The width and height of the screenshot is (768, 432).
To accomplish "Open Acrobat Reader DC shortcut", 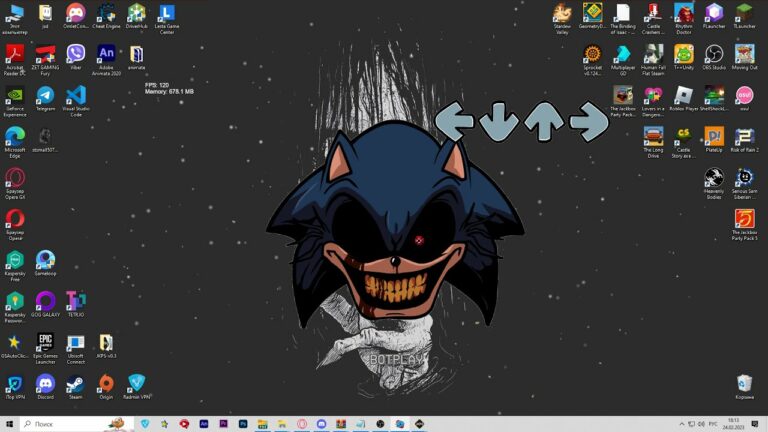I will coord(15,60).
